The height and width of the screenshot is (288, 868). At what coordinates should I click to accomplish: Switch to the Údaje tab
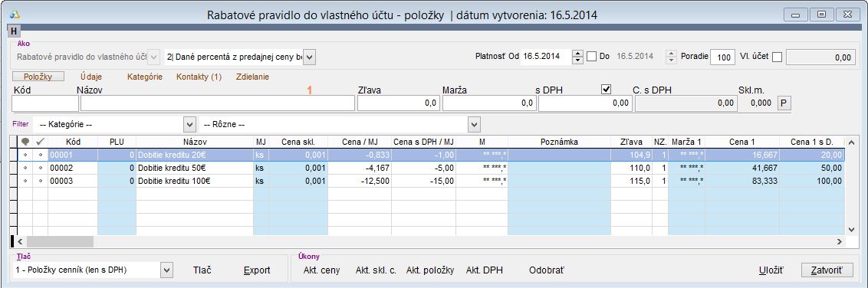tap(91, 77)
